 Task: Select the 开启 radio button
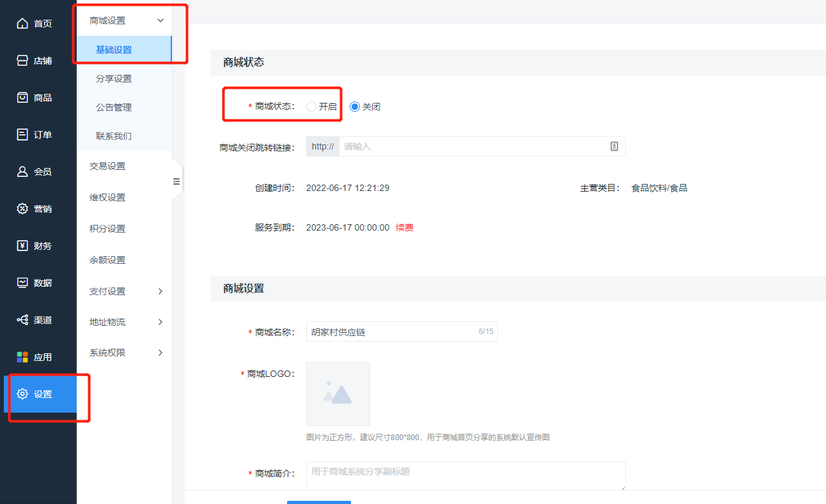pos(311,107)
